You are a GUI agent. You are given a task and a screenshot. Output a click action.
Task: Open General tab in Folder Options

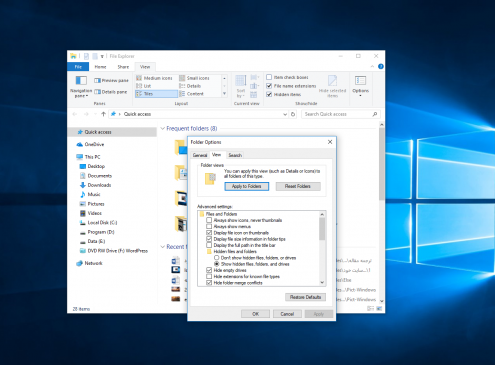(200, 155)
